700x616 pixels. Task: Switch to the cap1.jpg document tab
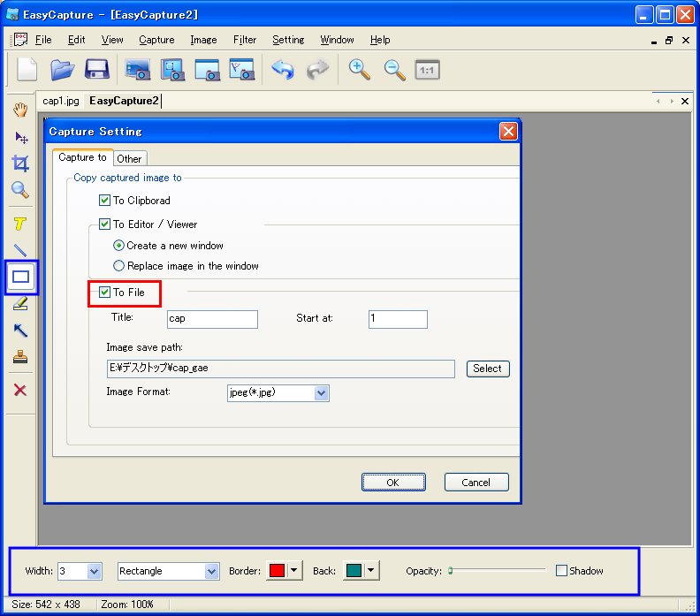(x=61, y=101)
